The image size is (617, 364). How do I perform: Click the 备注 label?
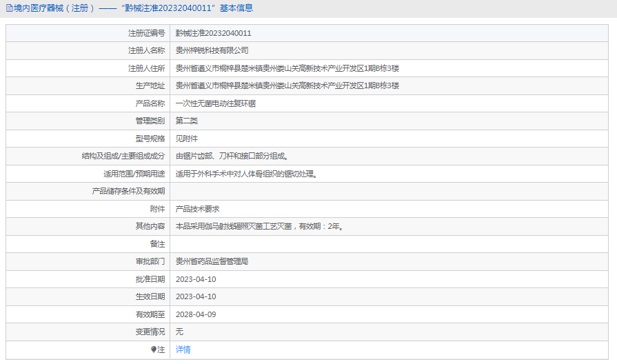tap(157, 244)
